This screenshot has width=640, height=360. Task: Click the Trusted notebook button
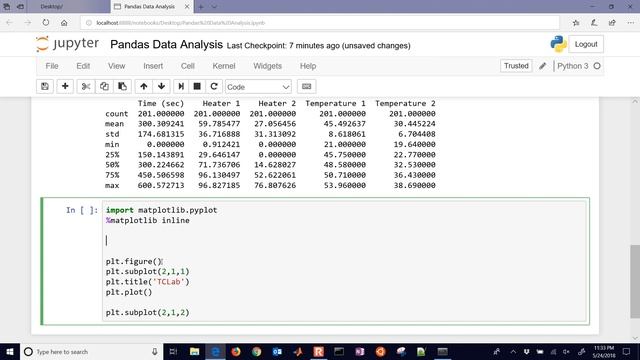pos(516,66)
